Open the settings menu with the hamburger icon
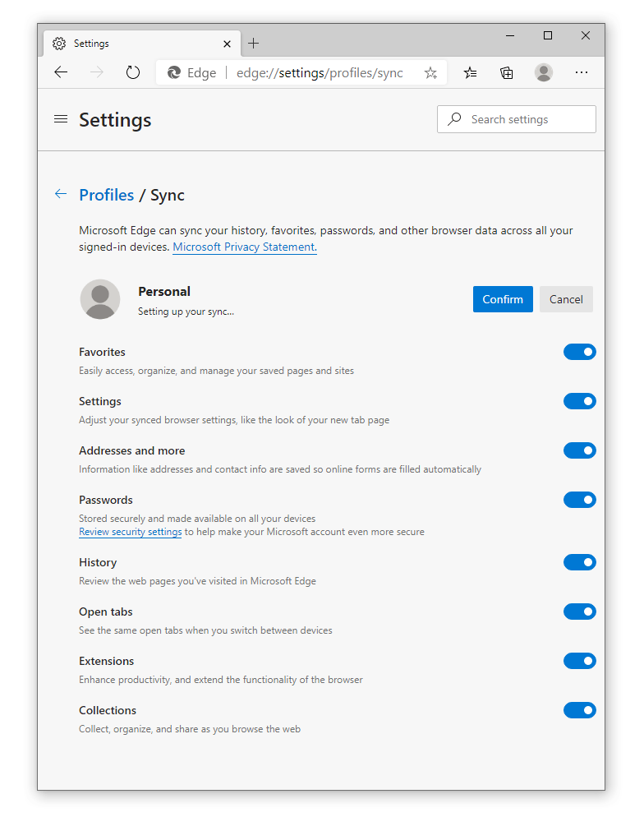Viewport: 644px width, 817px height. click(60, 118)
